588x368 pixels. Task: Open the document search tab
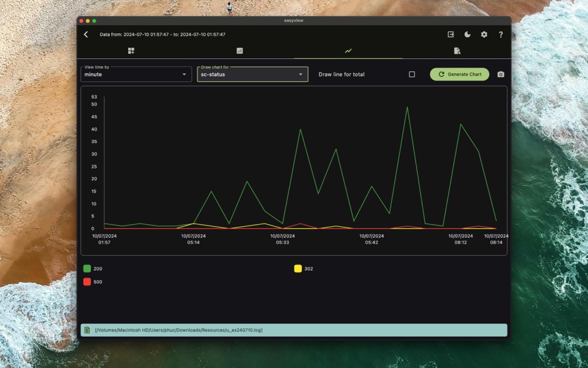(457, 51)
